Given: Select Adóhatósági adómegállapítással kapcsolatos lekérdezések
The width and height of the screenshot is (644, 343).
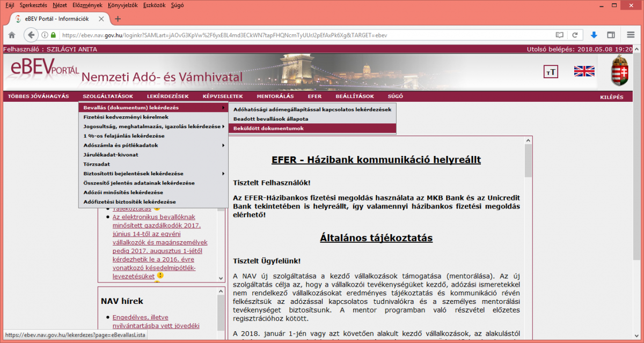Looking at the screenshot, I should [312, 109].
